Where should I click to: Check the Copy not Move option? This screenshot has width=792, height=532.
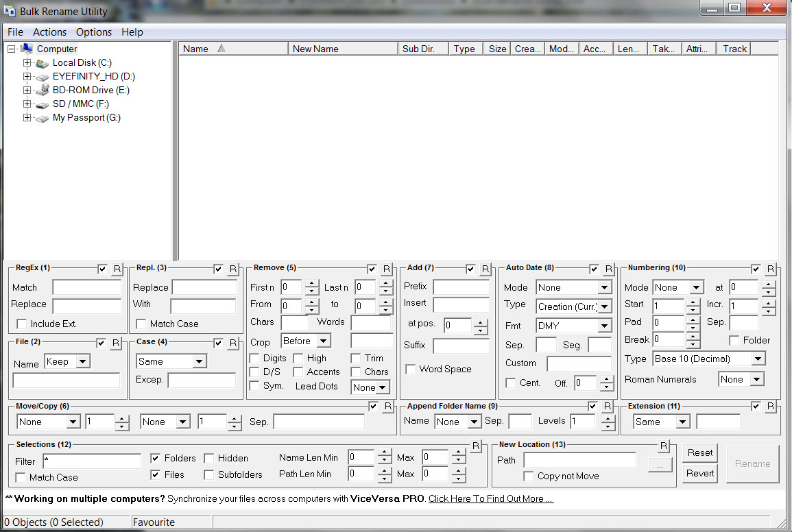click(529, 476)
